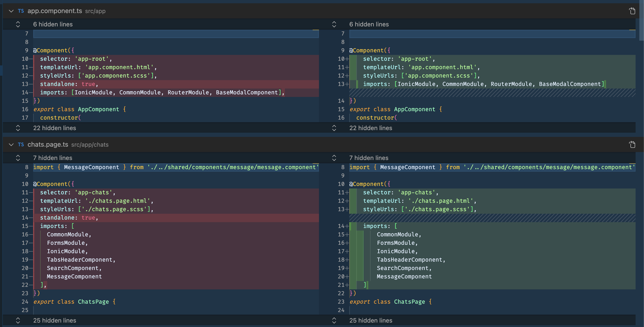644x327 pixels.
Task: Collapse the chats.page.ts diff section
Action: (11, 145)
